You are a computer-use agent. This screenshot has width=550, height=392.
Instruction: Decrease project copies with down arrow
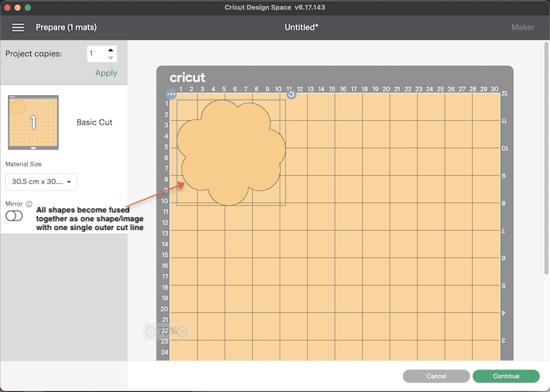tap(111, 58)
